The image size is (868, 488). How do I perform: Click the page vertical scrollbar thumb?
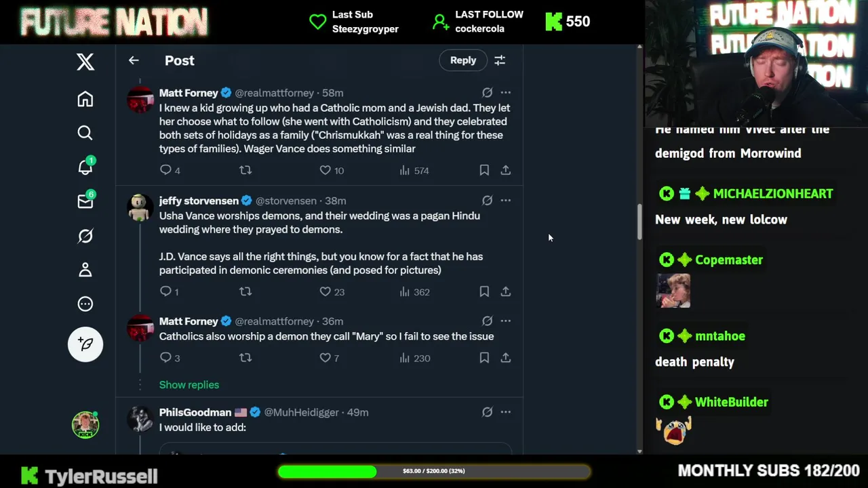click(x=639, y=222)
